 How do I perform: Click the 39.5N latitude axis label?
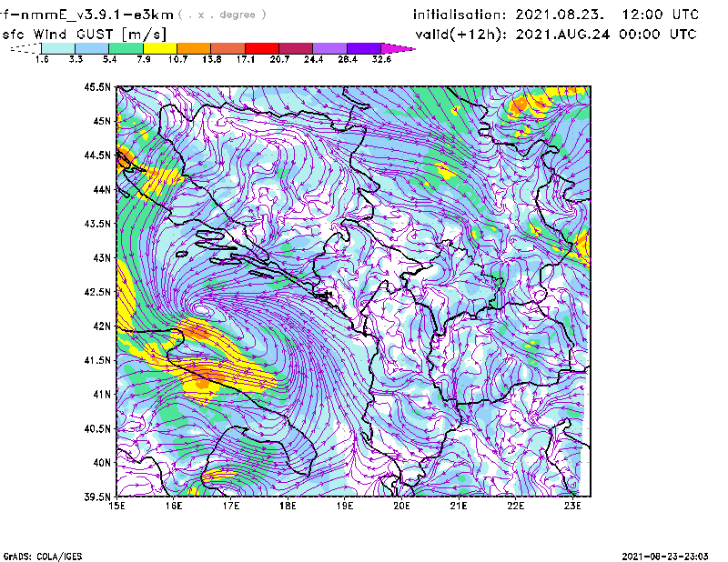97,497
